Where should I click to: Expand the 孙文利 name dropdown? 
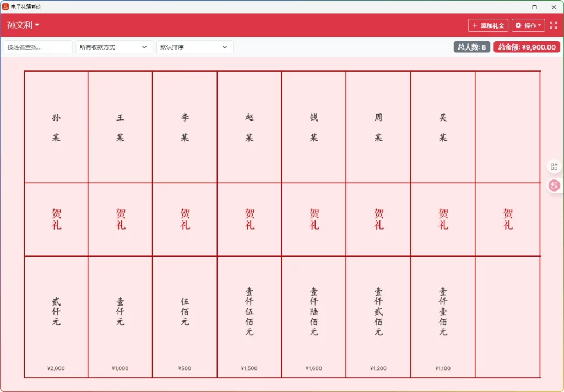[22, 25]
